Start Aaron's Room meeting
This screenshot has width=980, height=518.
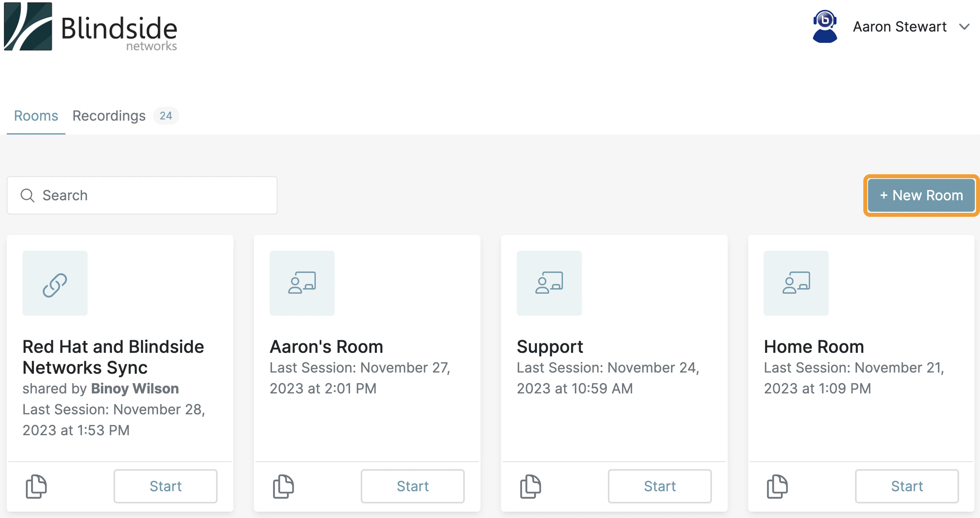tap(412, 486)
